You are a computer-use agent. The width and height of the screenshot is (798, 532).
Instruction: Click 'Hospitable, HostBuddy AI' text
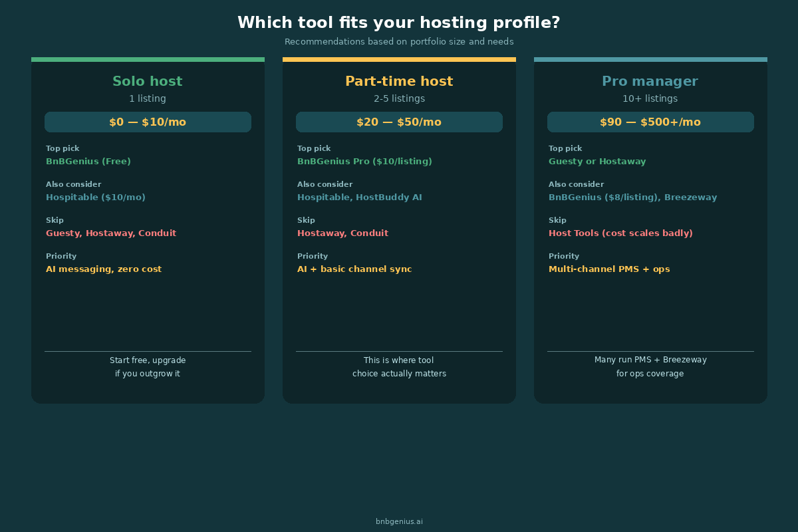(x=360, y=198)
